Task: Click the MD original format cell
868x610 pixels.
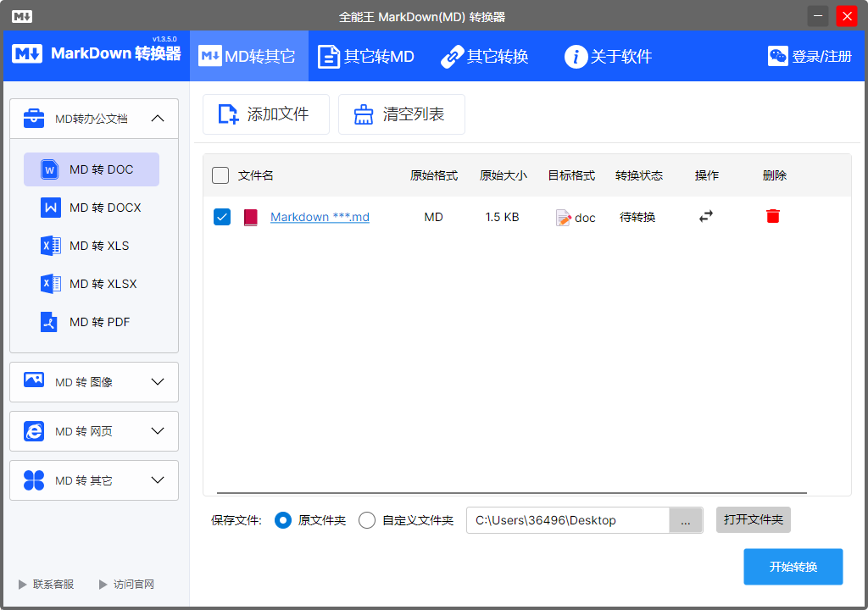Action: (433, 217)
